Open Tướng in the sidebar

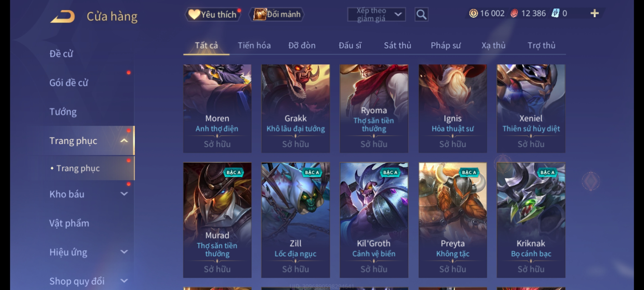point(63,112)
